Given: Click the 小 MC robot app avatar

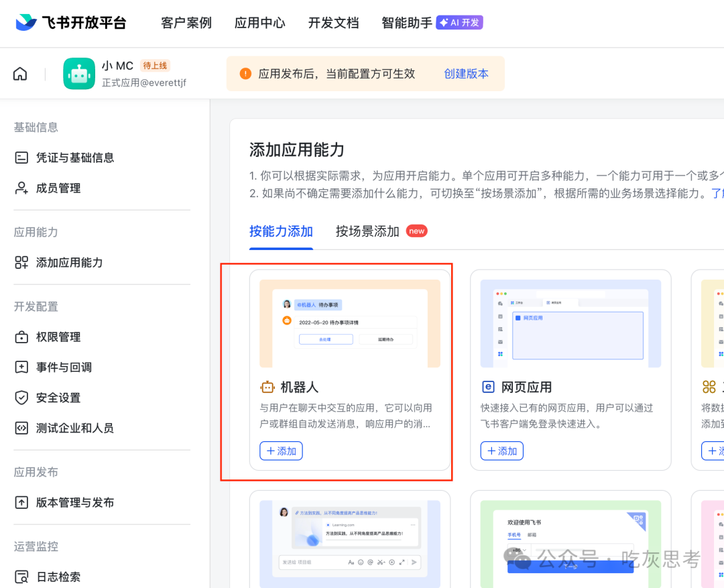Looking at the screenshot, I should (79, 74).
